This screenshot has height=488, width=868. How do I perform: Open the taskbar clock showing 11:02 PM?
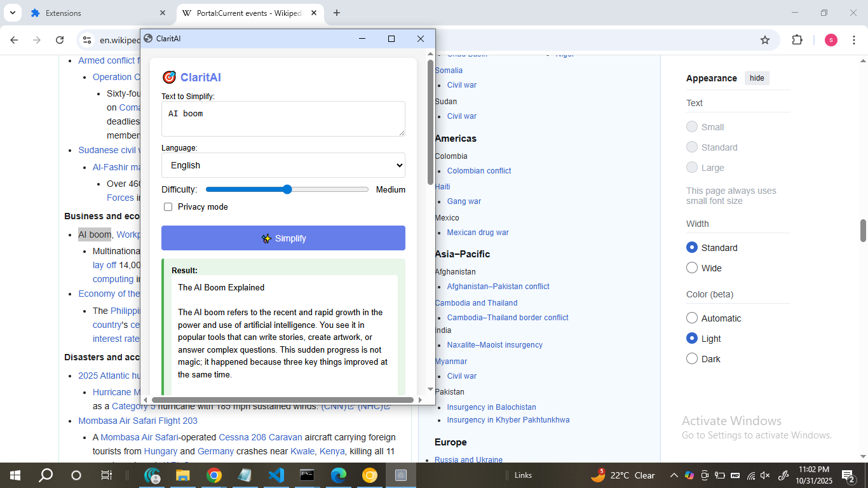(x=813, y=475)
